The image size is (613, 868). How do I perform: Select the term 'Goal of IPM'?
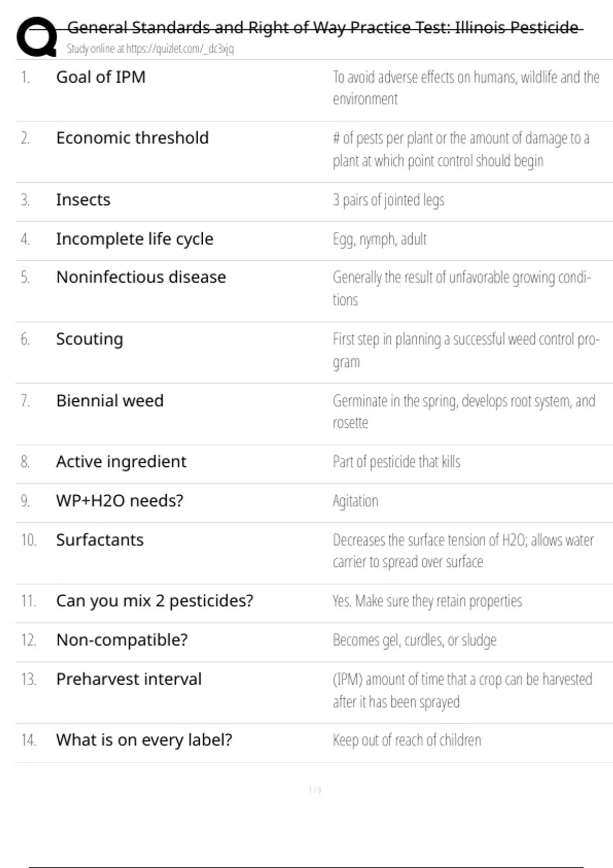(101, 77)
